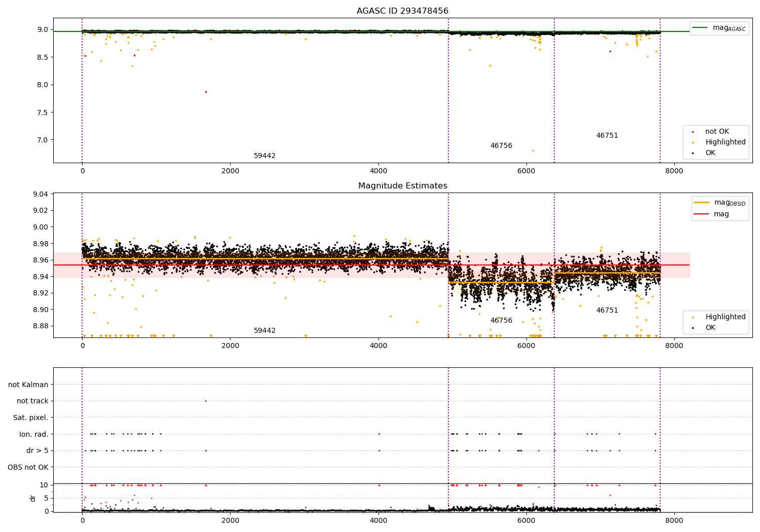The image size is (760, 532).
Task: Click the '9.00' y-tick in Magnitude Estimates plot
Action: click(x=41, y=227)
